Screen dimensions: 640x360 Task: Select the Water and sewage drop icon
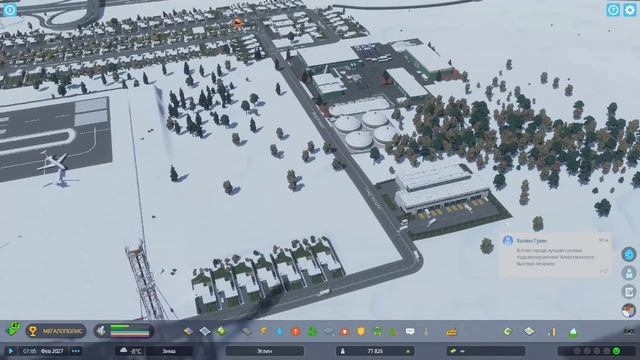tap(279, 331)
